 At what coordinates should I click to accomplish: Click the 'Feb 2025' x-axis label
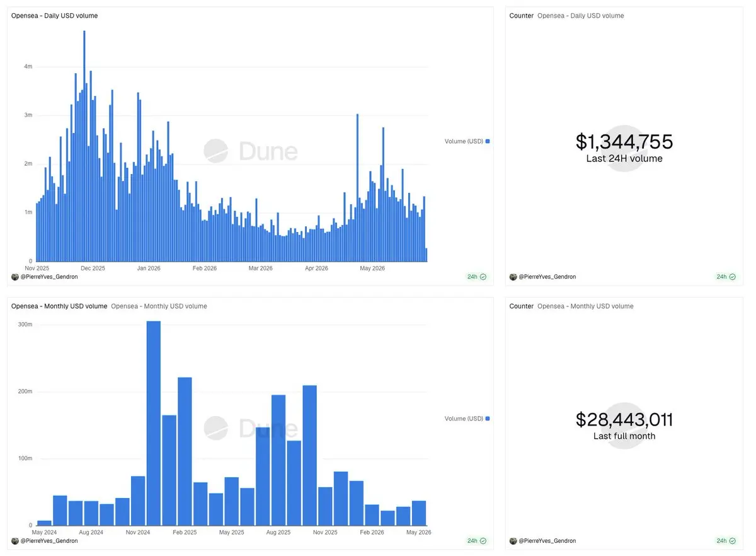[x=185, y=533]
